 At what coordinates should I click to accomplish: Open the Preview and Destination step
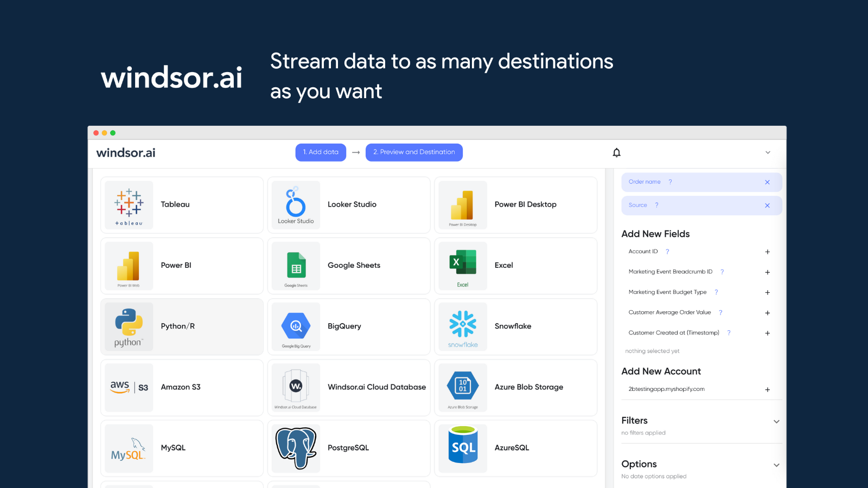click(414, 152)
